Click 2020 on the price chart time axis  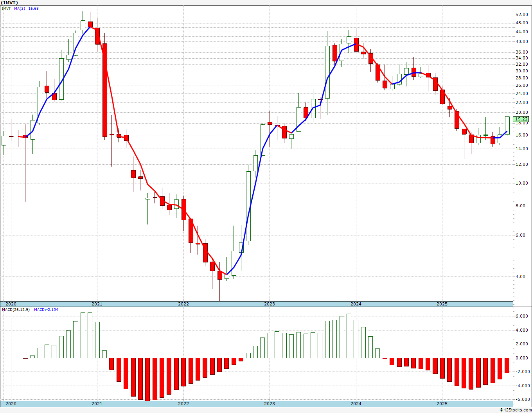[x=11, y=304]
